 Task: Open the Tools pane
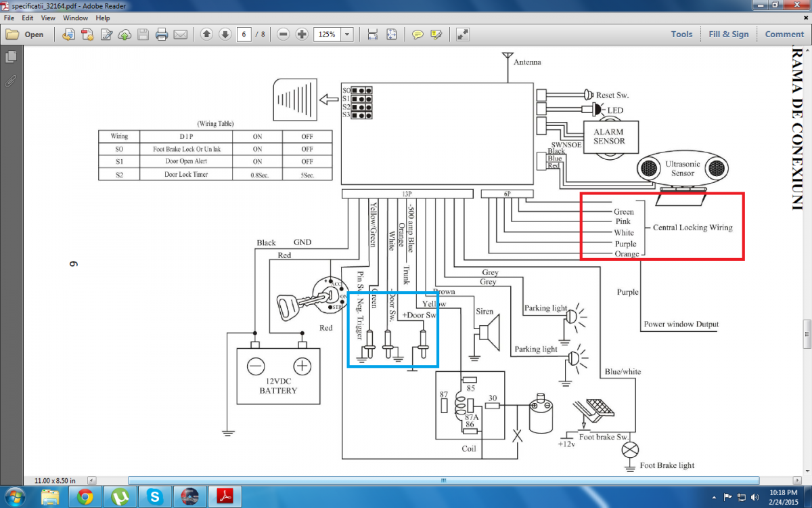681,35
